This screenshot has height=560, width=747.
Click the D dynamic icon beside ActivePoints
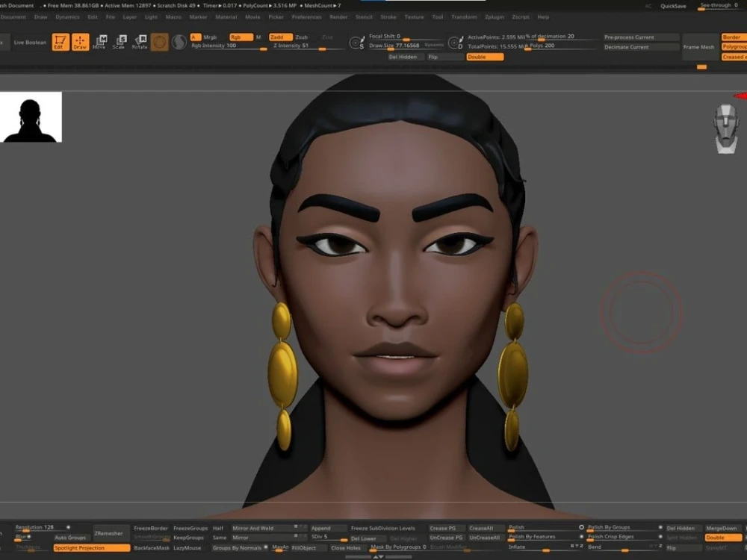456,43
